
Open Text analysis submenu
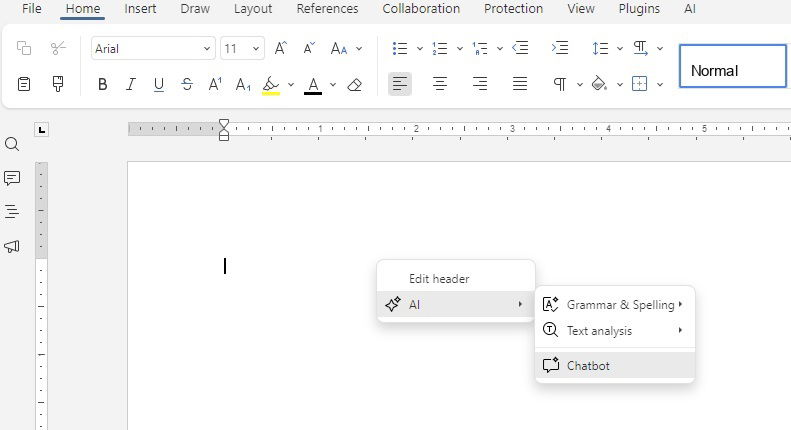pyautogui.click(x=615, y=331)
